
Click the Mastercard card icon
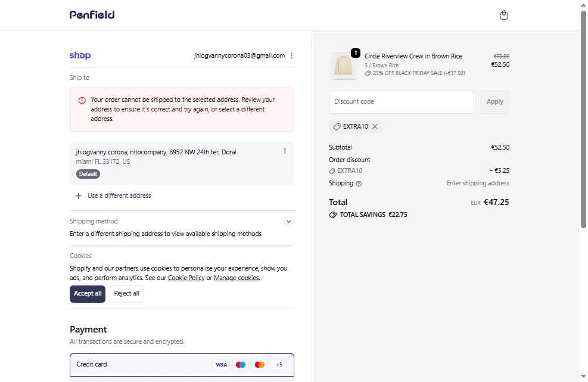pos(260,364)
